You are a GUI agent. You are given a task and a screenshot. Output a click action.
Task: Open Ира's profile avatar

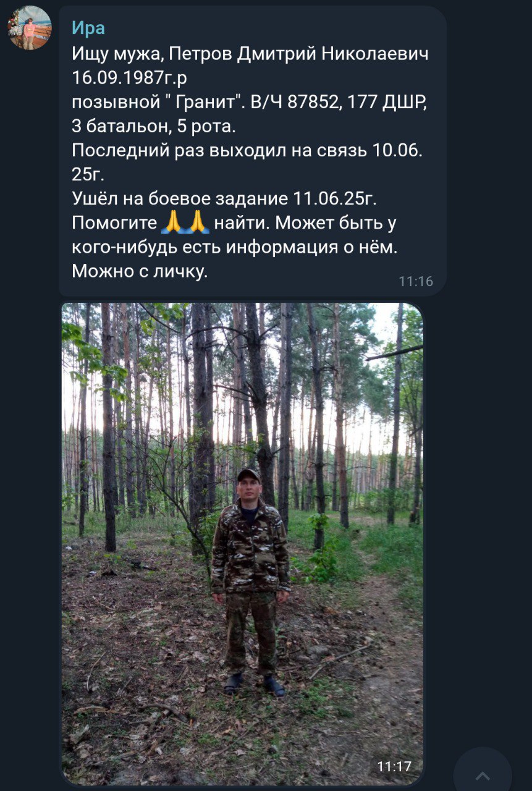click(30, 28)
